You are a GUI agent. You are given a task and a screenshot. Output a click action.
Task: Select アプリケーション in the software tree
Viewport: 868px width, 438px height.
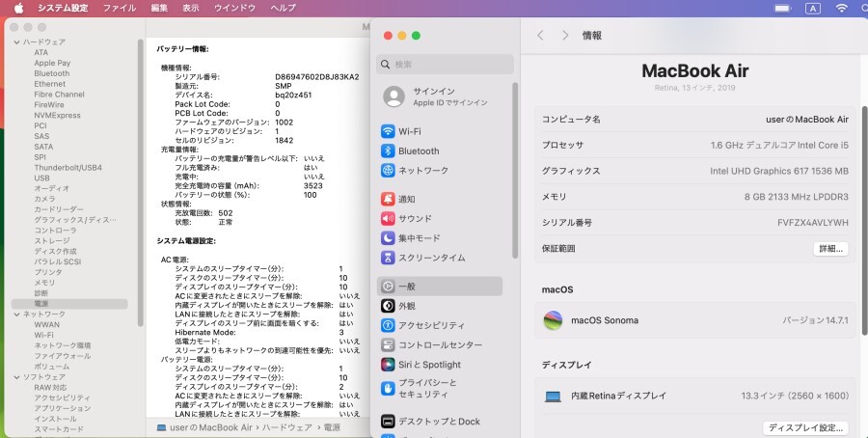tap(62, 408)
